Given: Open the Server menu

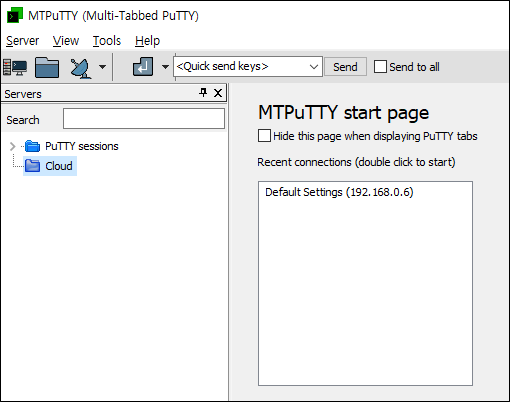Looking at the screenshot, I should [x=22, y=41].
